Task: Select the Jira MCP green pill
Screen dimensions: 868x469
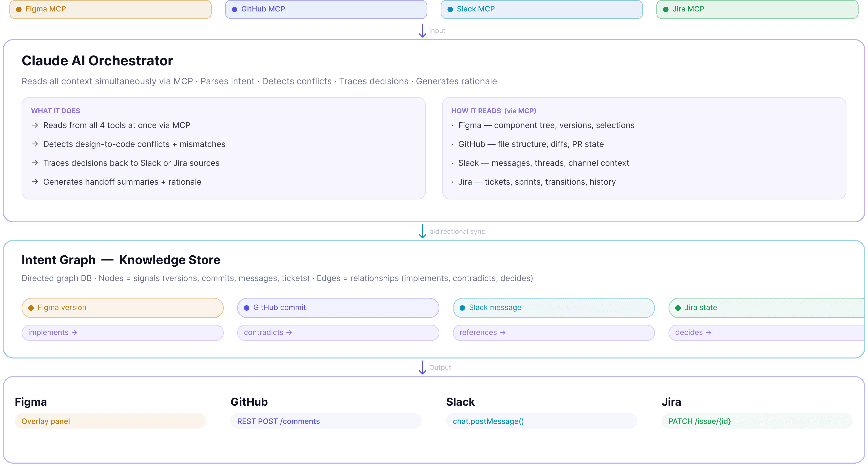Action: pos(757,9)
